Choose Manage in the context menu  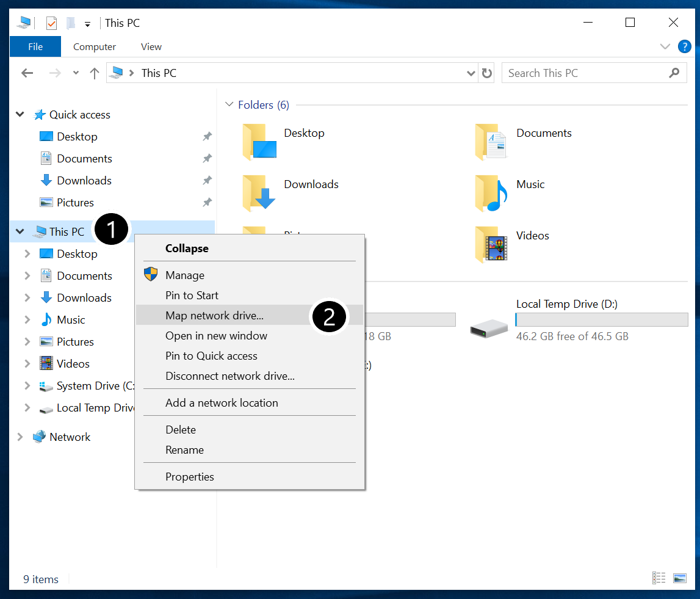(250, 275)
